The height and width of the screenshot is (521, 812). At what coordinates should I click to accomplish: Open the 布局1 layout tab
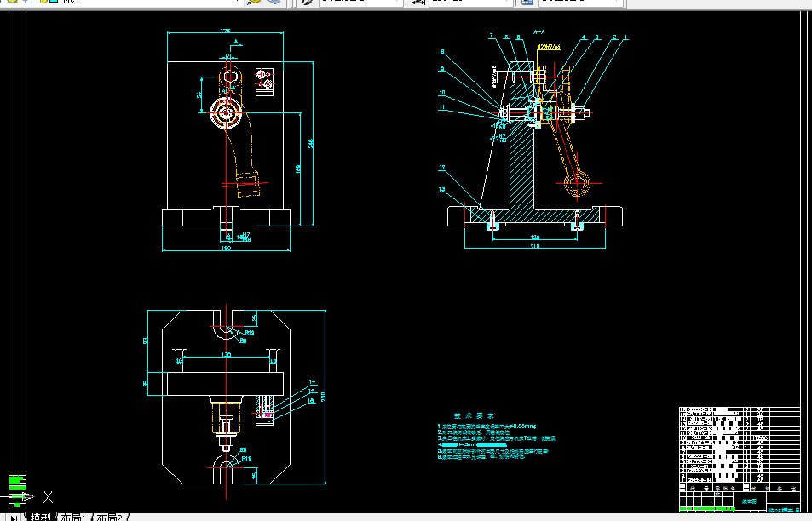click(x=72, y=517)
